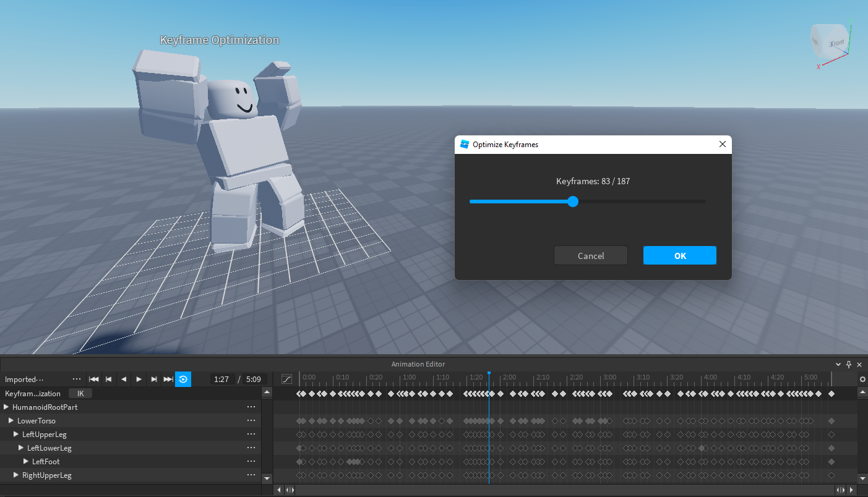The height and width of the screenshot is (497, 868).
Task: Play the animation in the Animation Editor
Action: 139,379
